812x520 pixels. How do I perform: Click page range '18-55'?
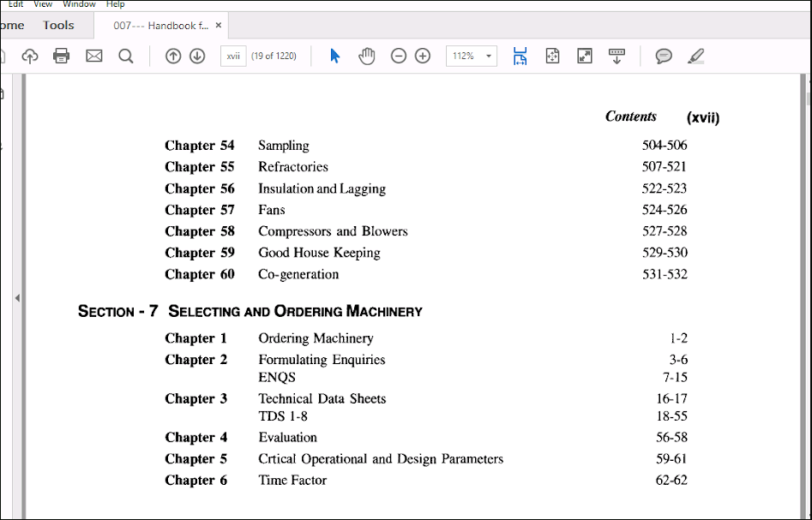click(x=671, y=416)
